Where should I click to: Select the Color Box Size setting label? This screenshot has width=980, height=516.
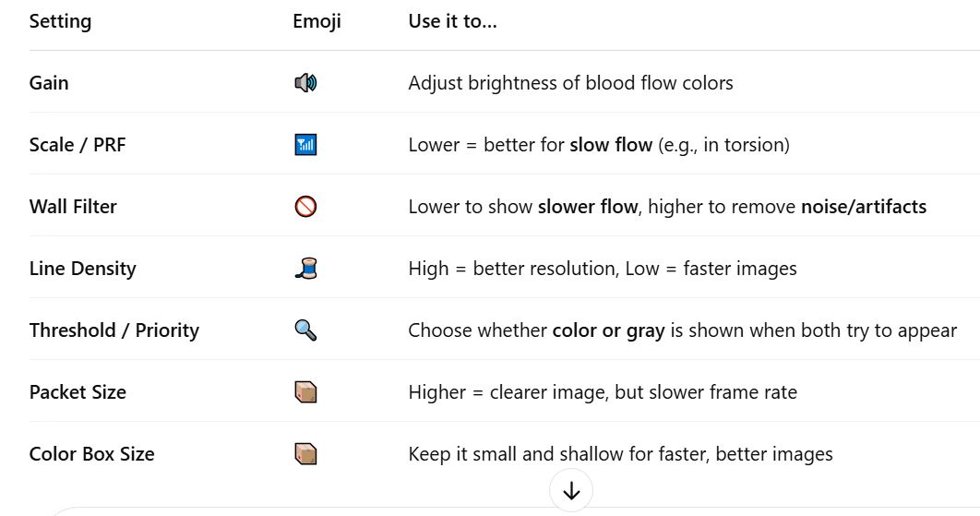point(92,454)
